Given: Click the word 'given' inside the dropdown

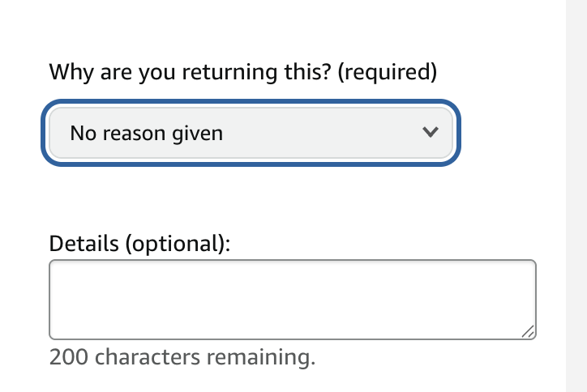Looking at the screenshot, I should (197, 134).
